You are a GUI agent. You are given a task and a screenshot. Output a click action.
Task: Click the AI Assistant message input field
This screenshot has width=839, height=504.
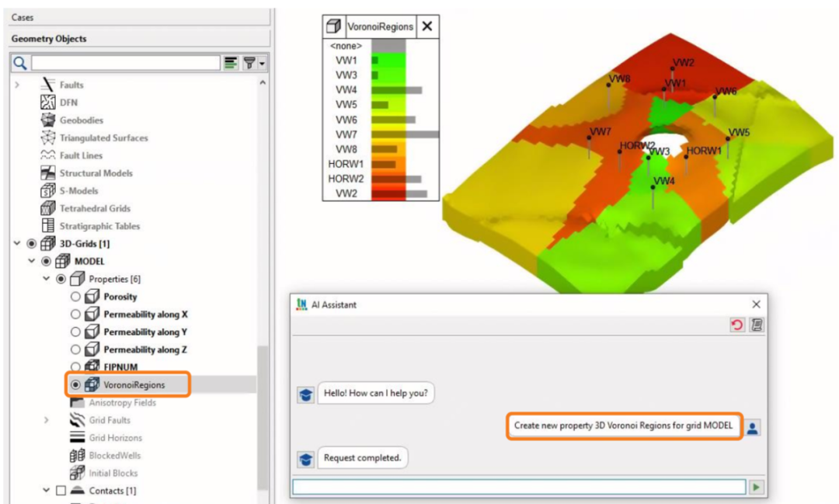click(x=518, y=487)
